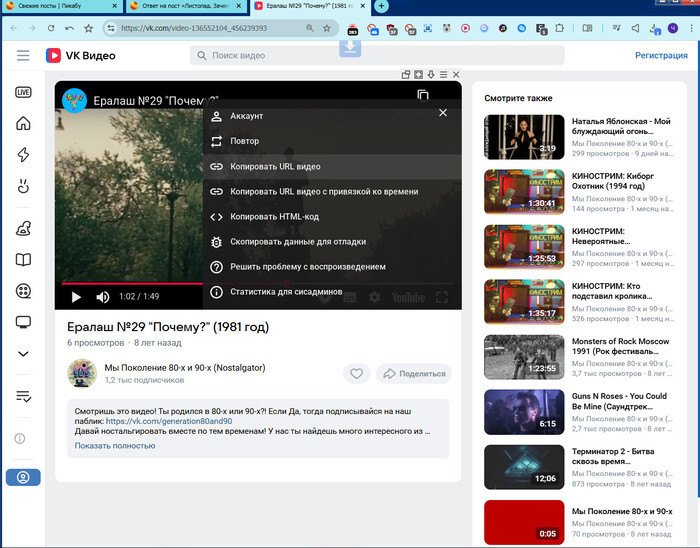Choose 'Копировать HTML-код' from the menu

pyautogui.click(x=274, y=216)
